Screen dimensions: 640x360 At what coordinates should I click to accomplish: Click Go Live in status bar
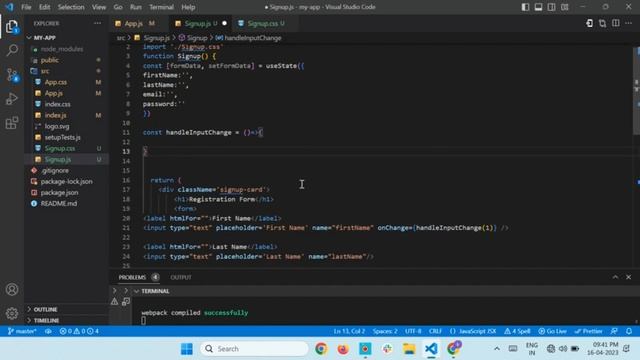[x=552, y=331]
